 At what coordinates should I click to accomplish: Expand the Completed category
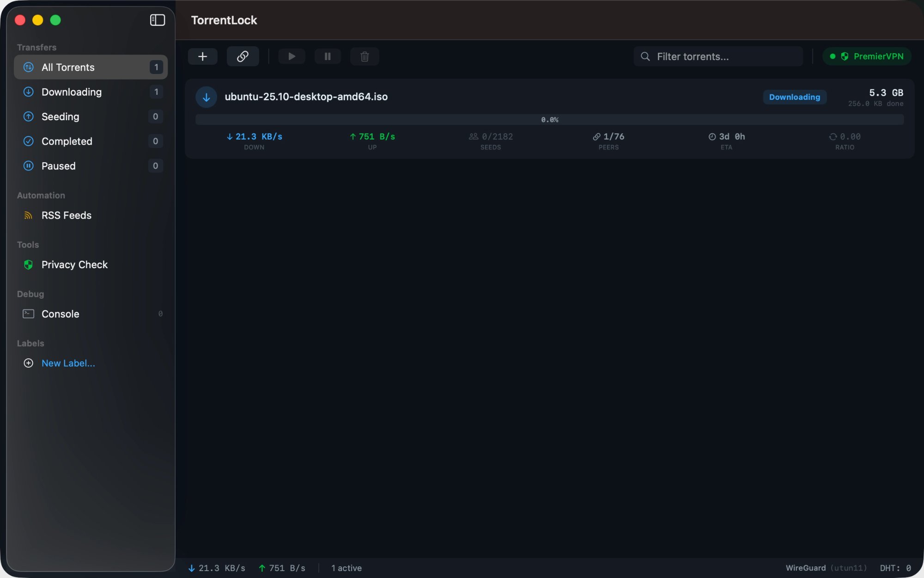pyautogui.click(x=67, y=141)
